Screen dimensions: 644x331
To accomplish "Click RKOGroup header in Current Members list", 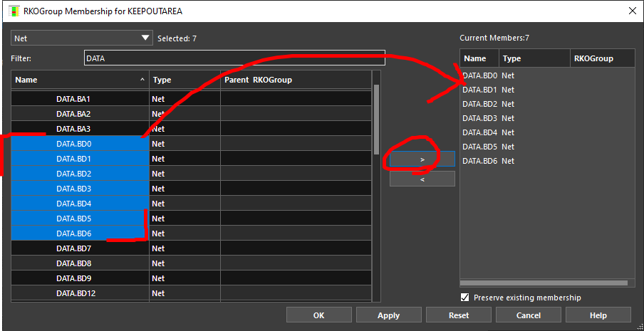I will click(x=602, y=58).
